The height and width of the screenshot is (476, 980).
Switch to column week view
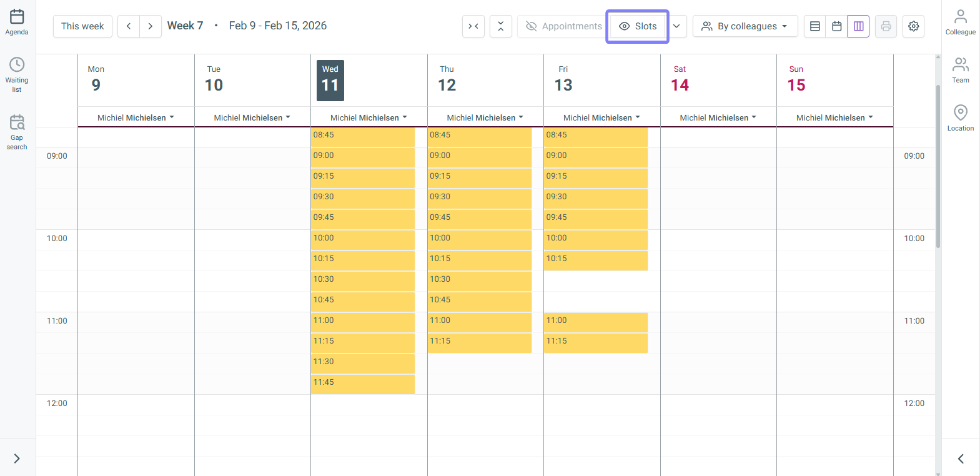(858, 26)
